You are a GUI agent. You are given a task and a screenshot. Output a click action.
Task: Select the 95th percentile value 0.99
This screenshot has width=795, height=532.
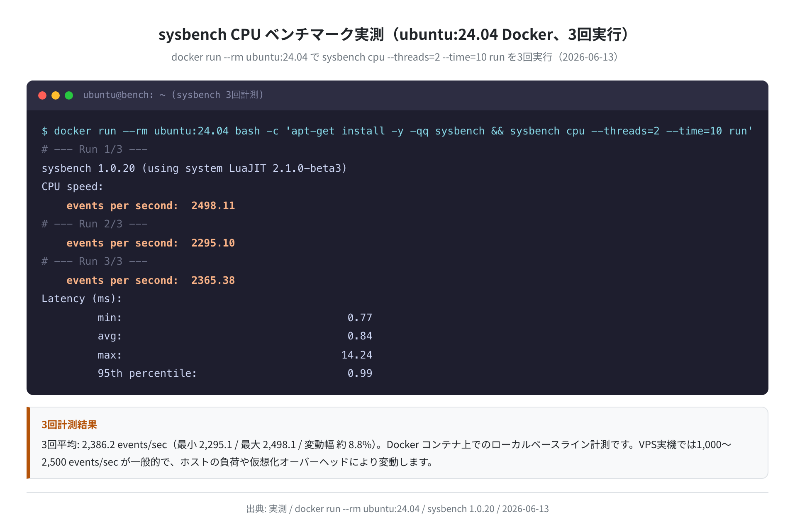pos(360,373)
